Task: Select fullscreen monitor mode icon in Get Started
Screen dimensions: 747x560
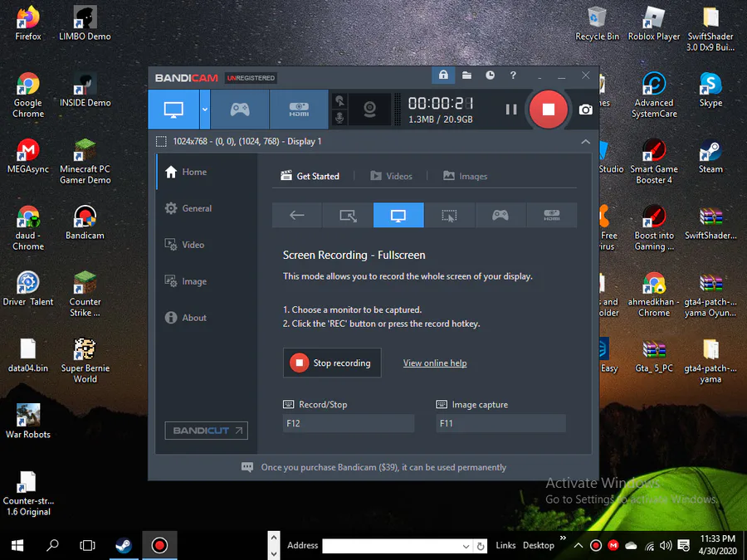Action: click(x=398, y=215)
